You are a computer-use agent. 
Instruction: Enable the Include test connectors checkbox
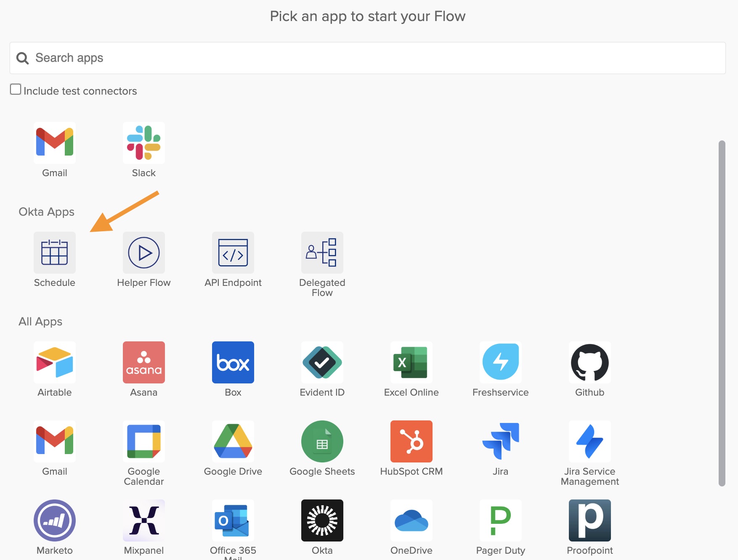click(x=16, y=89)
